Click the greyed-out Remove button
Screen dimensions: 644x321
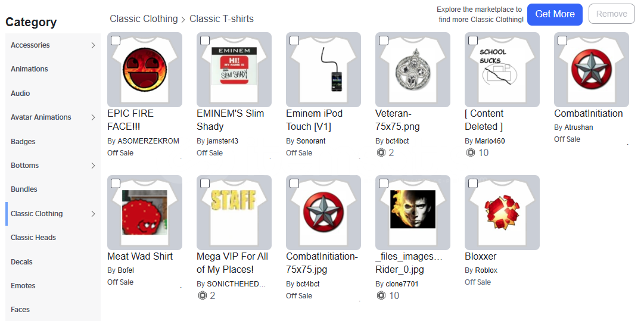tap(611, 14)
